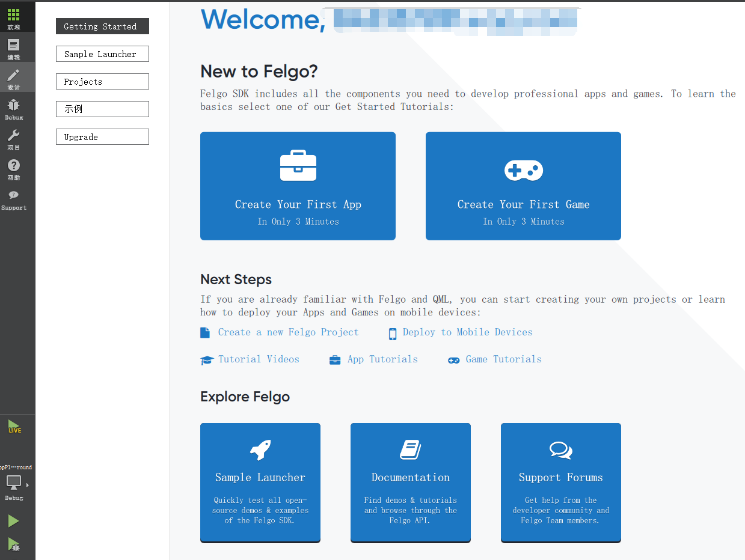
Task: Open the Sample Launcher explore card
Action: 260,482
